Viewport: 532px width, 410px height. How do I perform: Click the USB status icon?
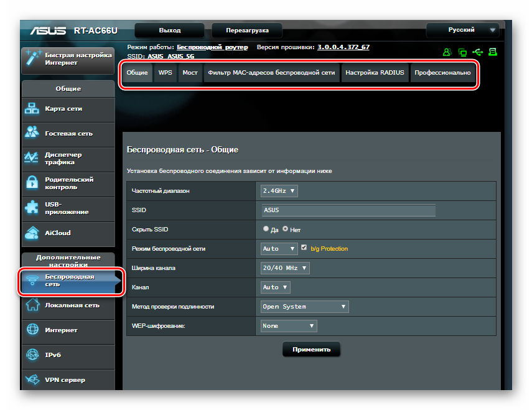477,52
